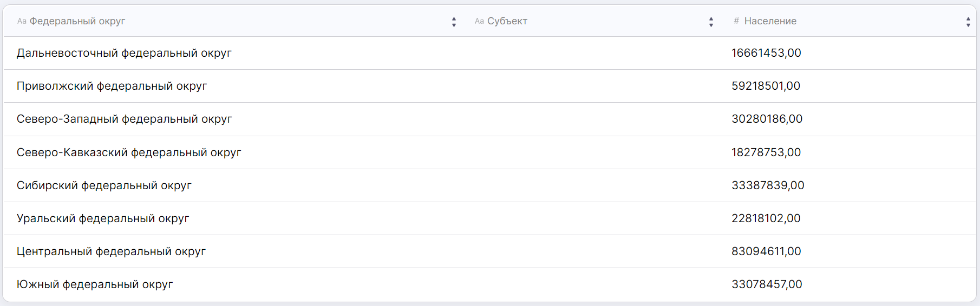Click the Aa text-type icon beside Субъект

pyautogui.click(x=479, y=22)
